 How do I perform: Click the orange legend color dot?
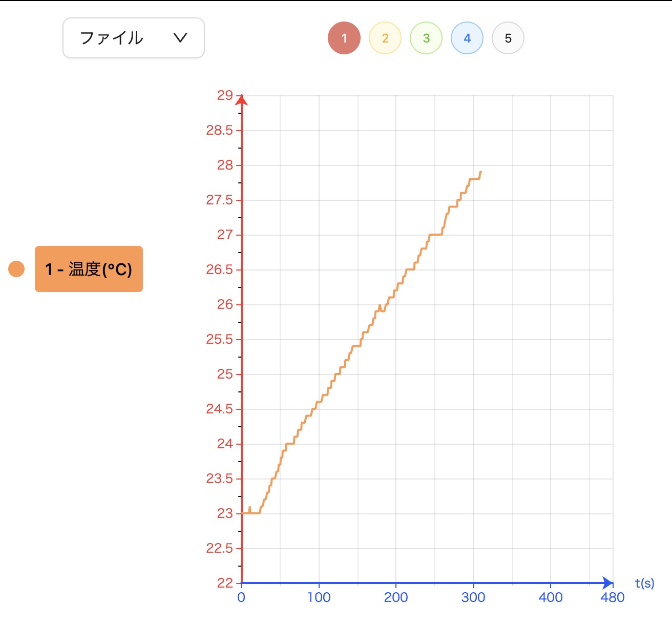16,269
